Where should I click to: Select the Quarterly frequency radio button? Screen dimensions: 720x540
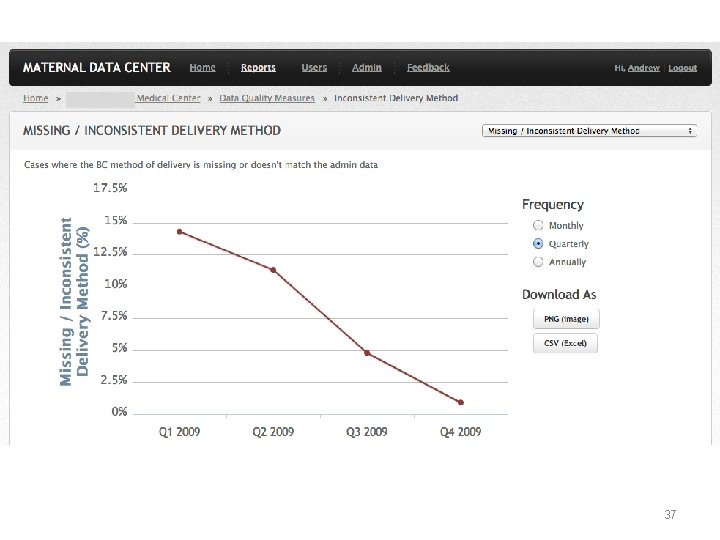pos(538,243)
